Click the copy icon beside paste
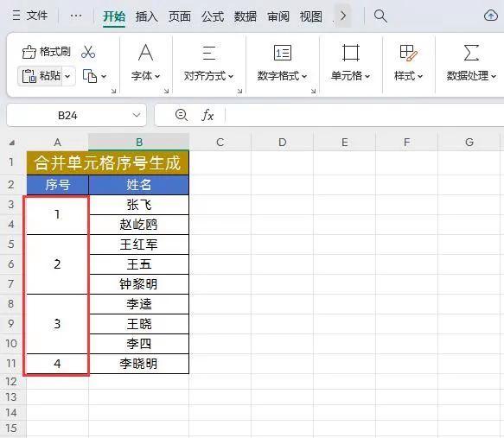This screenshot has height=438, width=504. click(90, 76)
